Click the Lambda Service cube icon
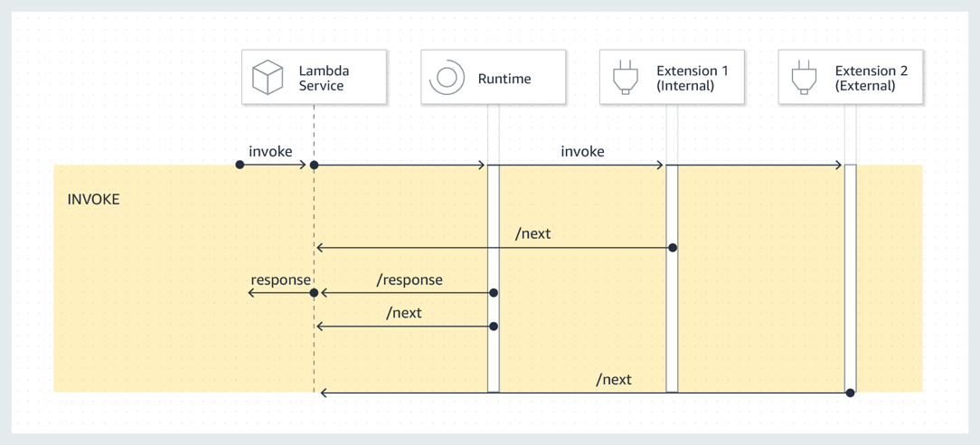This screenshot has width=980, height=445. (x=269, y=78)
